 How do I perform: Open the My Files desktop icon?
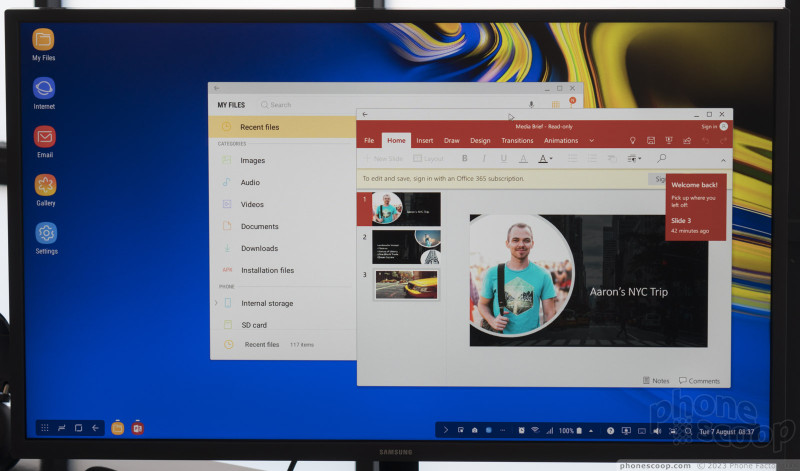43,40
